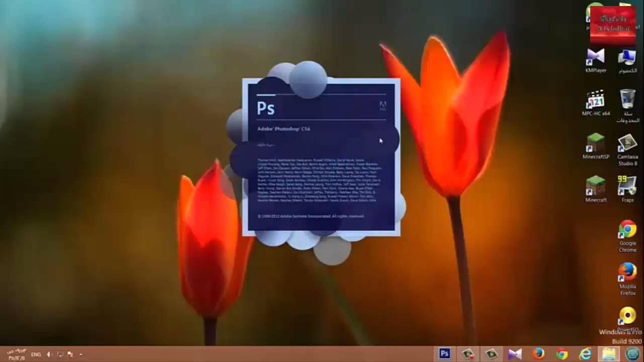This screenshot has height=362, width=644.
Task: Open File Explorer from the taskbar
Action: pos(609,354)
